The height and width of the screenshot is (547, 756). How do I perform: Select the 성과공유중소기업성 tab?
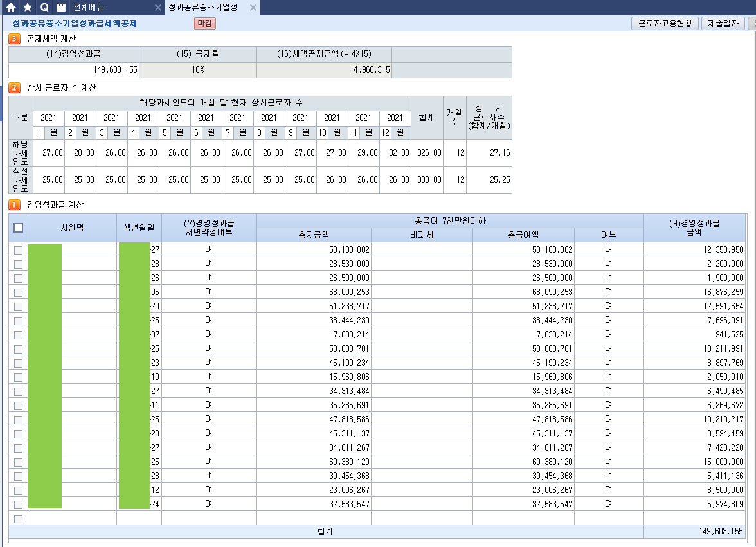pos(203,8)
